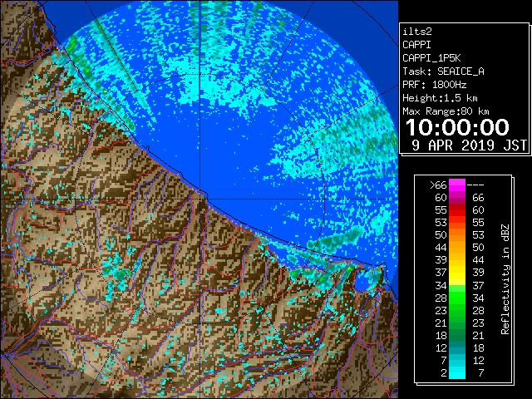Click the "Reflectivity in dBZ" vertical label

coord(505,279)
